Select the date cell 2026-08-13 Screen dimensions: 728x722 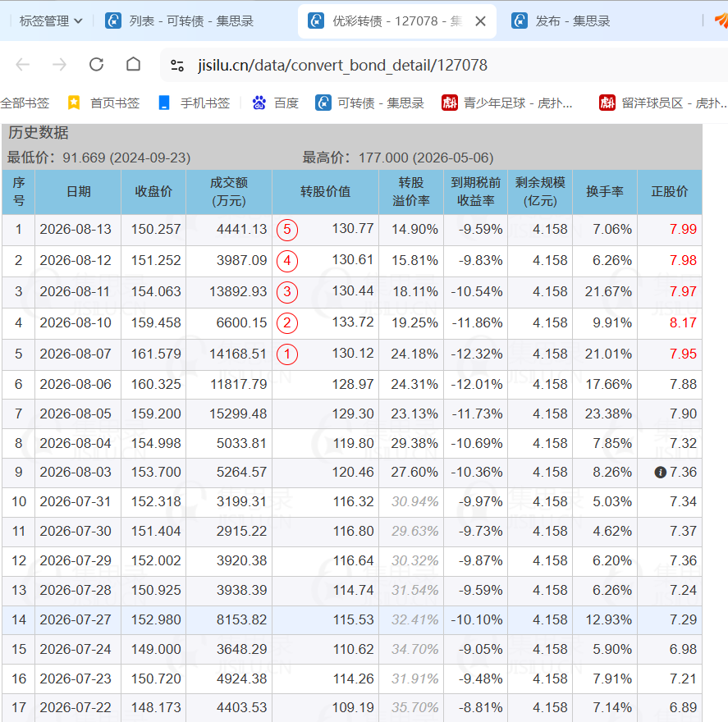(76, 229)
